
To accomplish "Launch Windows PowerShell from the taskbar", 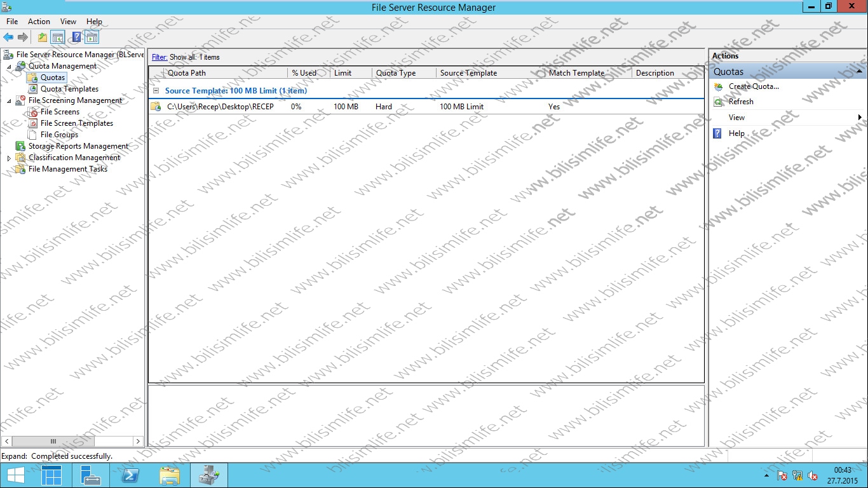I will click(130, 475).
